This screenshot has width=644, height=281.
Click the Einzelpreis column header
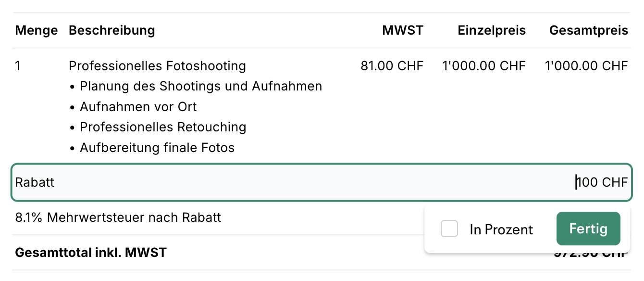click(x=491, y=30)
